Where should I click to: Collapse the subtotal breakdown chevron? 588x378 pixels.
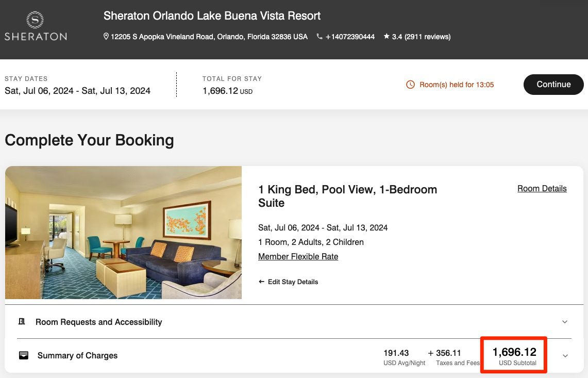[565, 355]
